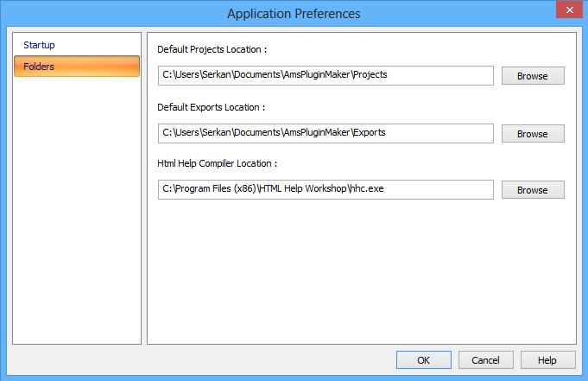Click the Default Projects Location path field
Viewport: 588px width, 381px height.
click(x=326, y=75)
